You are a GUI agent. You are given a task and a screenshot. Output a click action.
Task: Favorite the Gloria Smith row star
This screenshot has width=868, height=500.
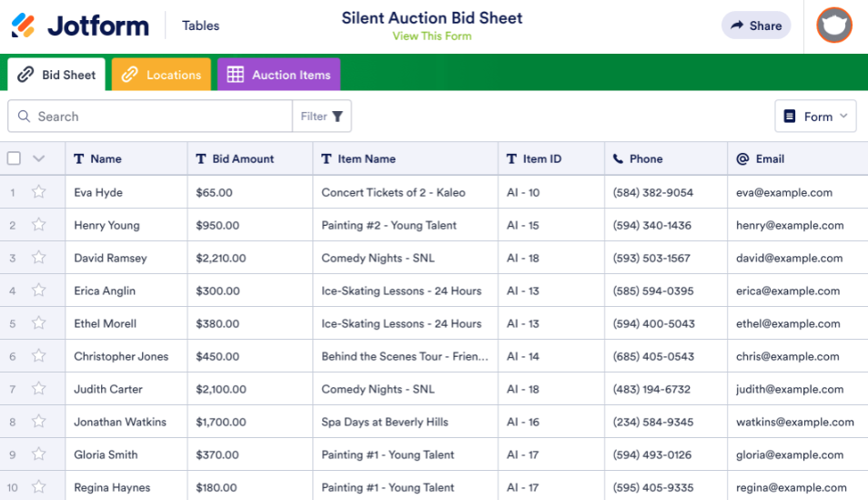point(38,454)
